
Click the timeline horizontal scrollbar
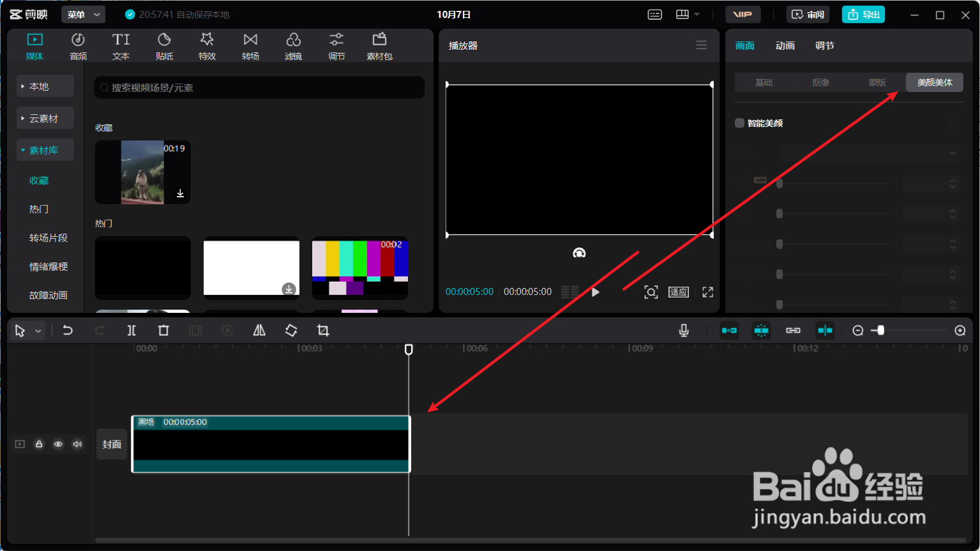pyautogui.click(x=531, y=540)
